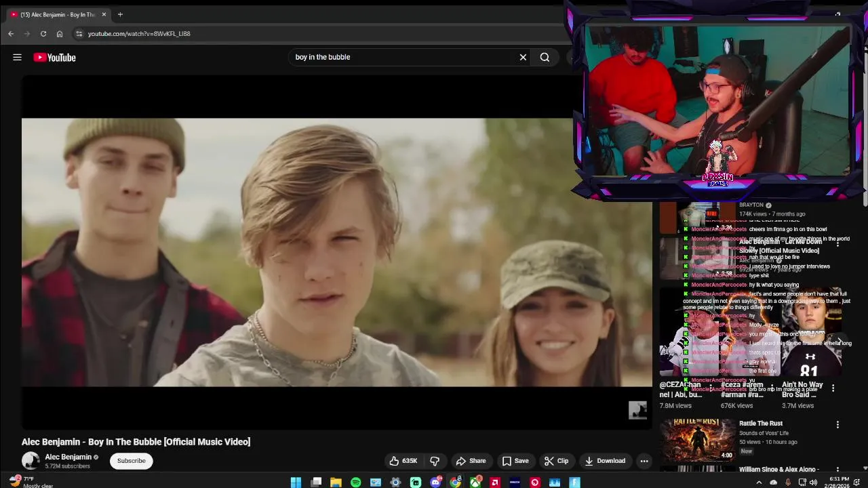The height and width of the screenshot is (488, 868).
Task: Open the weather widget showing 71°F
Action: [x=31, y=482]
